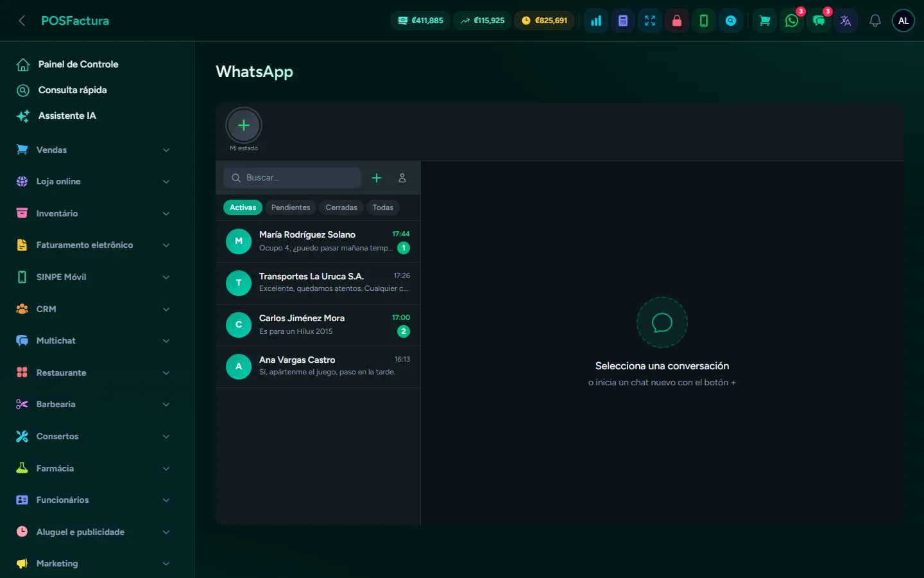This screenshot has width=924, height=578.
Task: Switch to the Pendientes filter tab
Action: 291,207
